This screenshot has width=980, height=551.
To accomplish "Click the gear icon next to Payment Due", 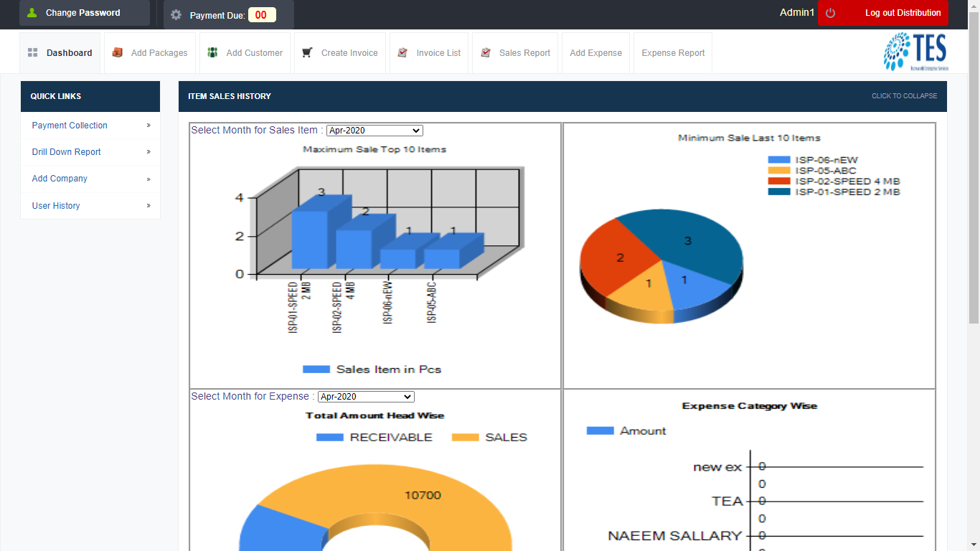I will pos(176,14).
